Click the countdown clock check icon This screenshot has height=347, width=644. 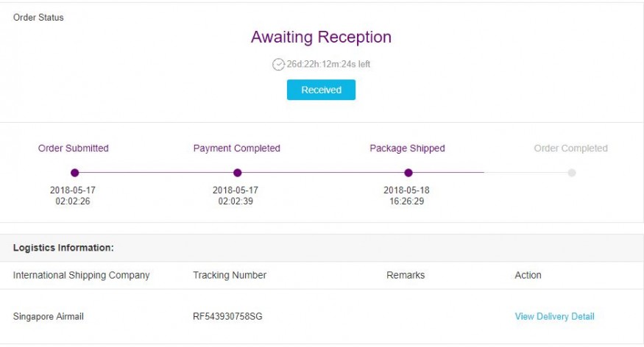pyautogui.click(x=278, y=65)
